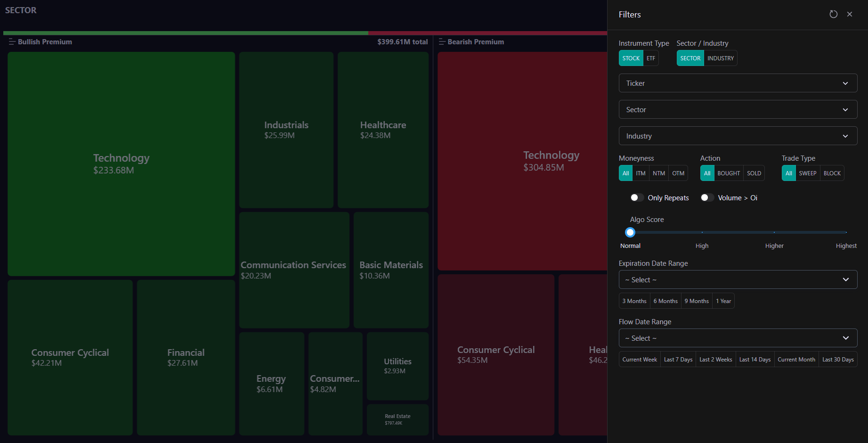The height and width of the screenshot is (443, 868).
Task: Choose 3 Months expiration range
Action: point(634,301)
